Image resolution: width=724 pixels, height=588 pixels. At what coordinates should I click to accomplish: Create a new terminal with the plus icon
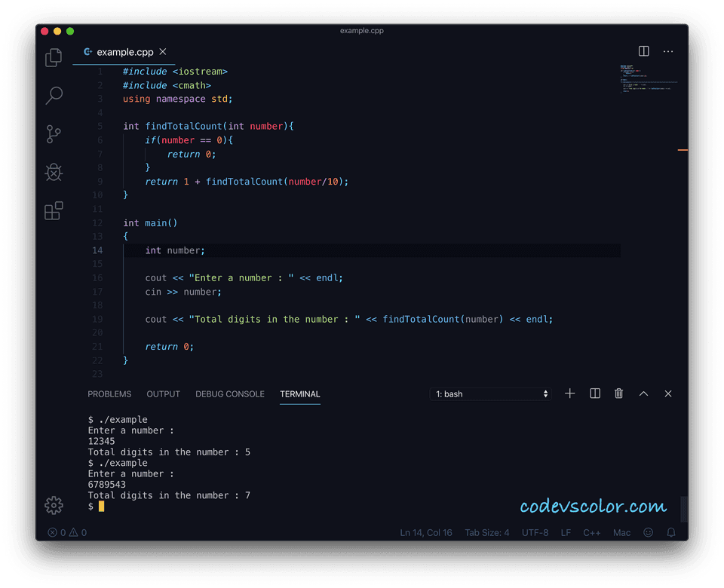[569, 393]
